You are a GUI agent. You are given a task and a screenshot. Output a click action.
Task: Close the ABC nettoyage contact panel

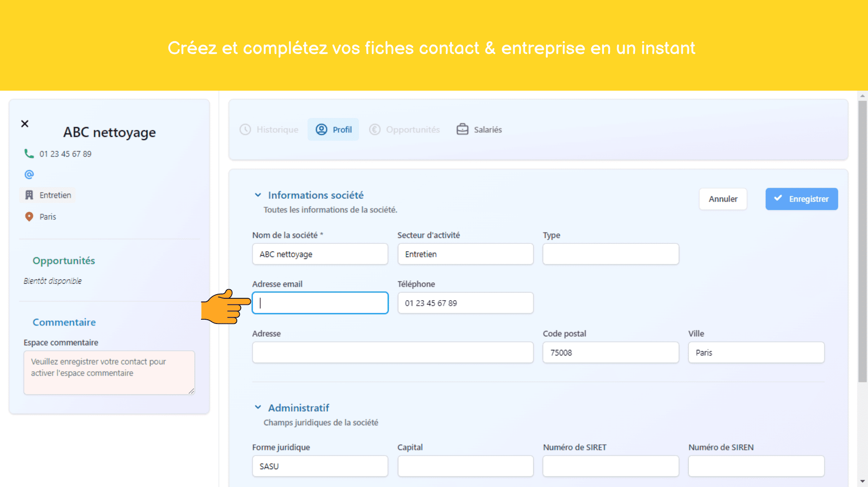[x=25, y=123]
